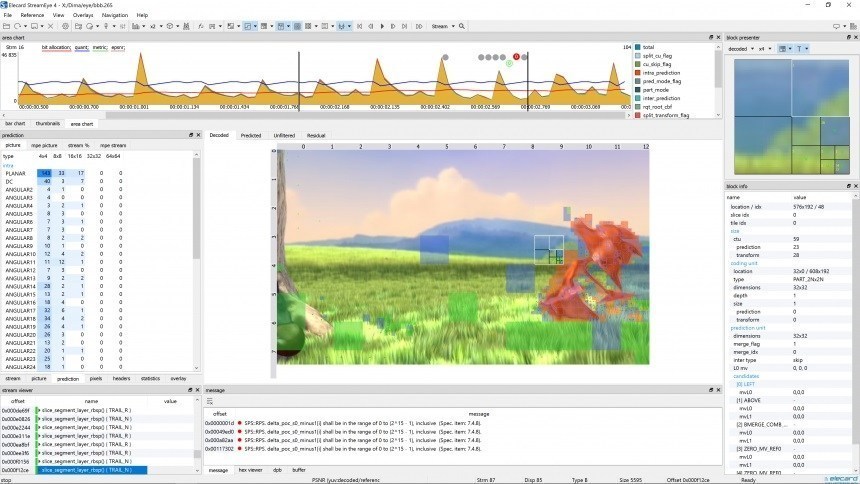Viewport: 860px width, 484px height.
Task: Click the reload circular arrow icon
Action: coord(18,26)
